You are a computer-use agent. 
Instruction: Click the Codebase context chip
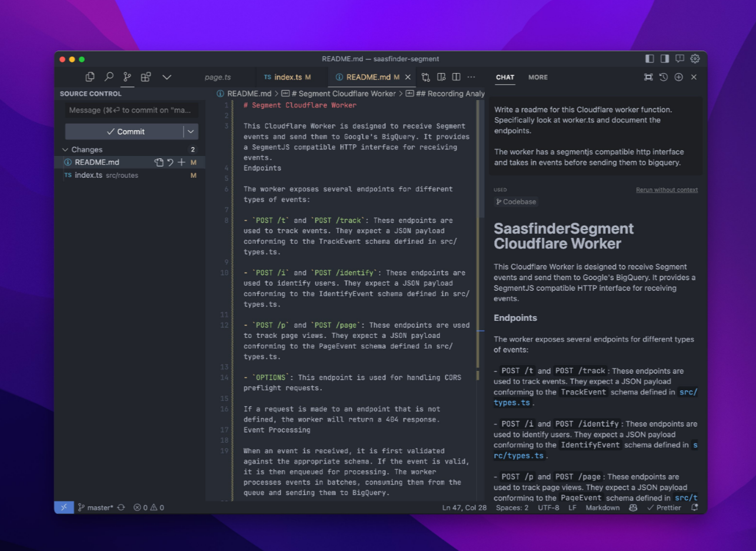pyautogui.click(x=516, y=201)
